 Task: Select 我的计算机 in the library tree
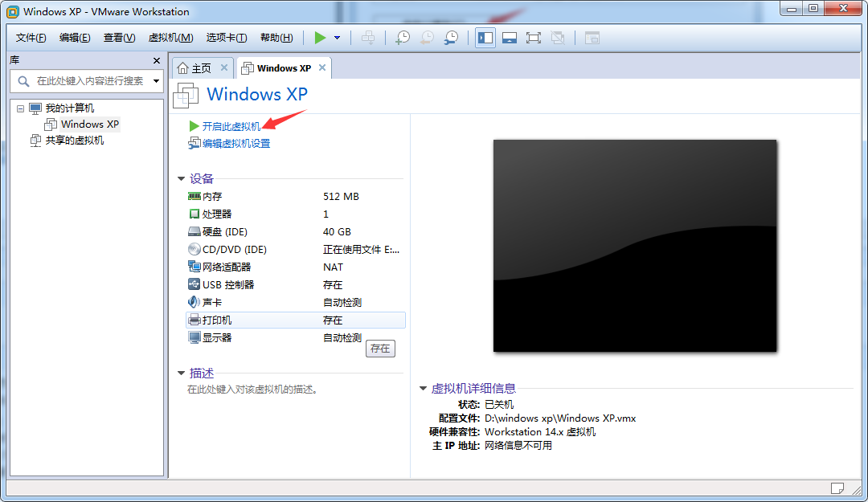pos(70,108)
